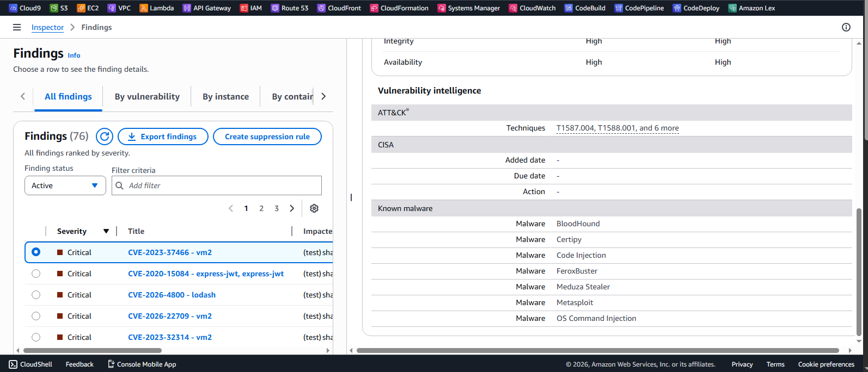
Task: Select the CVE-2026-4800 lodash radio button
Action: (x=36, y=295)
